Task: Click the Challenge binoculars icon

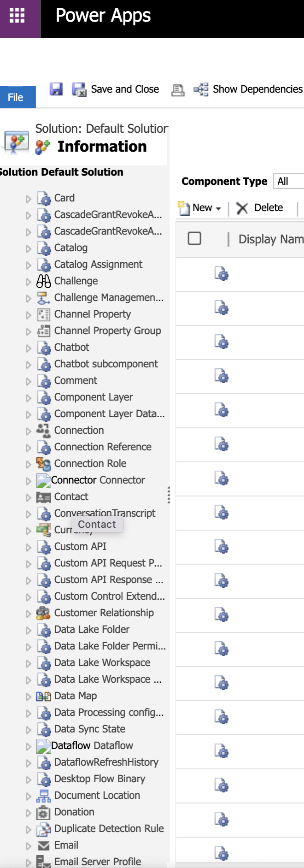Action: 44,281
